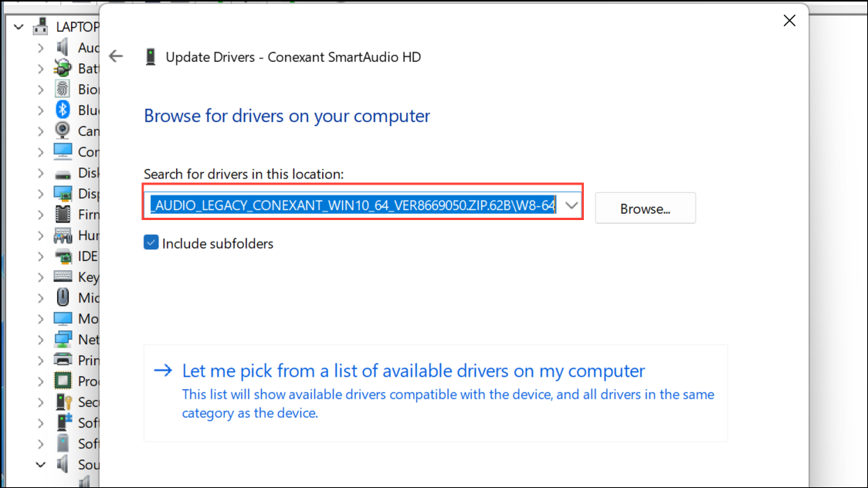Click the Biometric fingerprint icon

(x=63, y=89)
